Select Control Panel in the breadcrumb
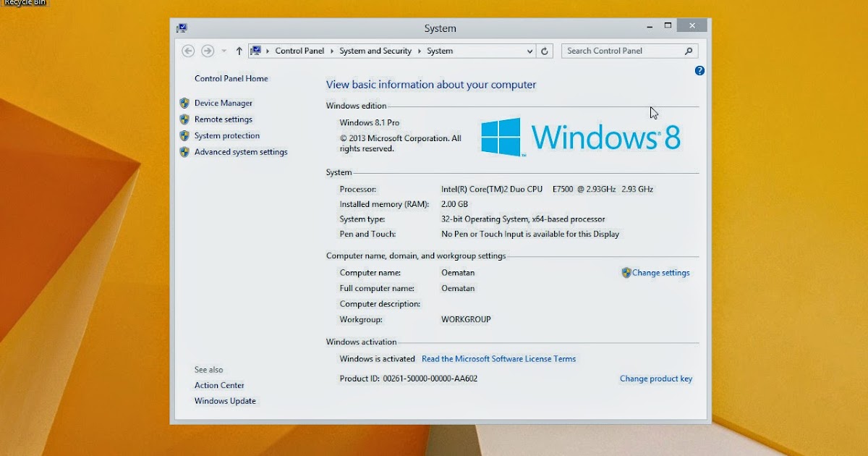The height and width of the screenshot is (456, 868). pyautogui.click(x=300, y=51)
